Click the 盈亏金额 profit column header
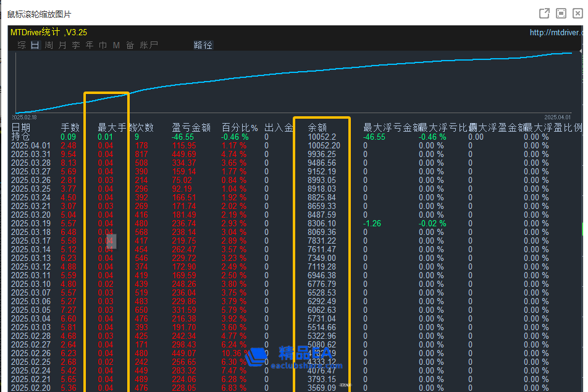This screenshot has width=588, height=392. pos(191,127)
